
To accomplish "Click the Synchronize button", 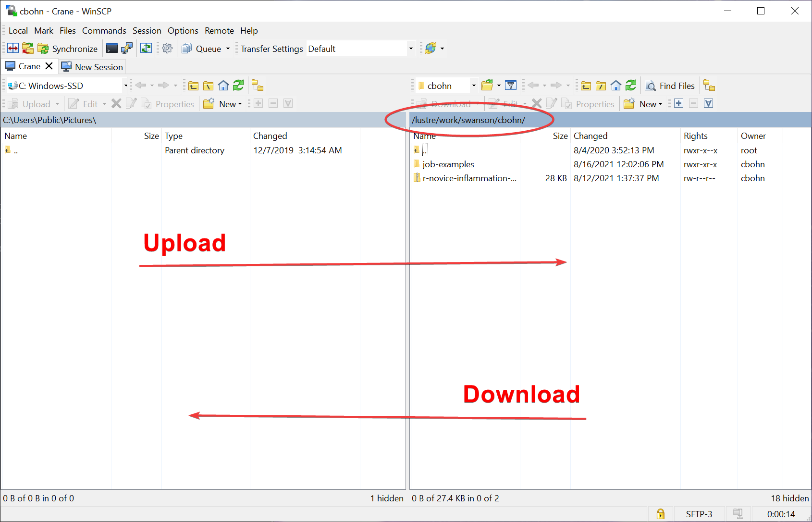I will point(68,49).
